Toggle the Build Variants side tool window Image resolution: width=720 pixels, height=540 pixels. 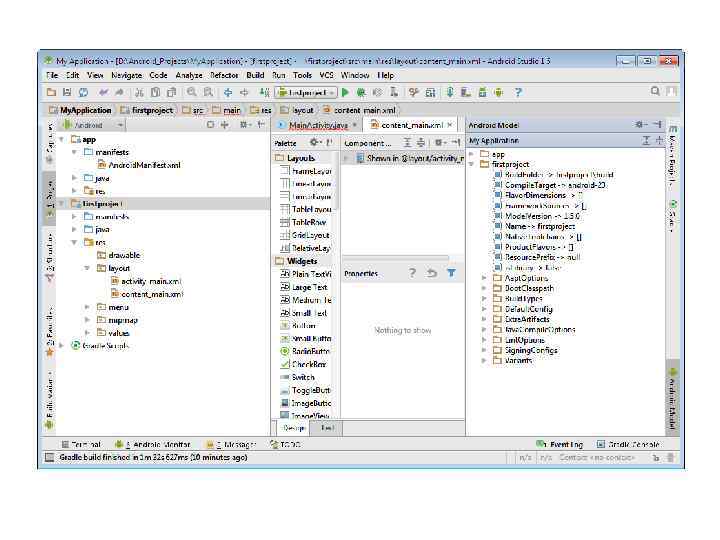(50, 399)
